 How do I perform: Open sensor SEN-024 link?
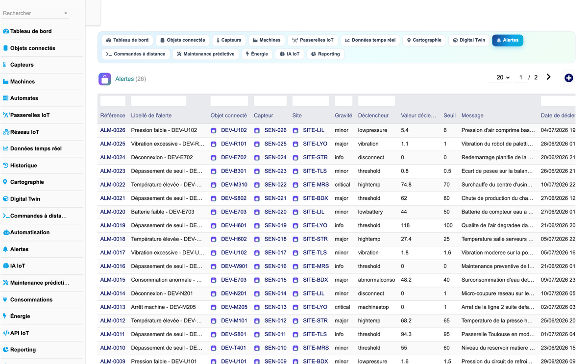(275, 158)
